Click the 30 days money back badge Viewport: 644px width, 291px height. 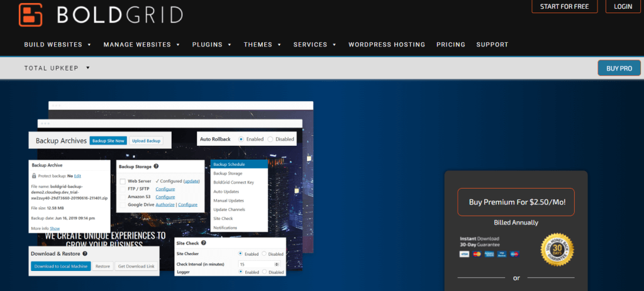[557, 249]
